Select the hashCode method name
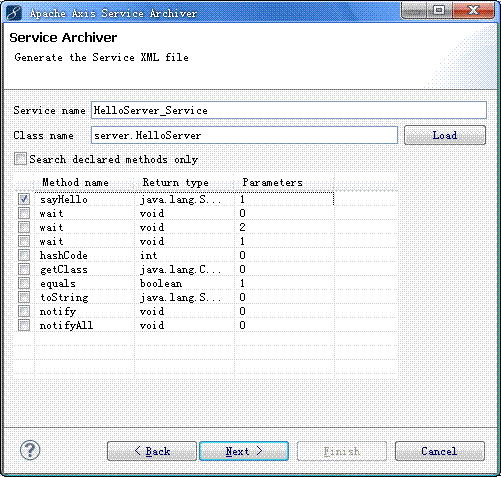501x477 pixels. click(64, 255)
